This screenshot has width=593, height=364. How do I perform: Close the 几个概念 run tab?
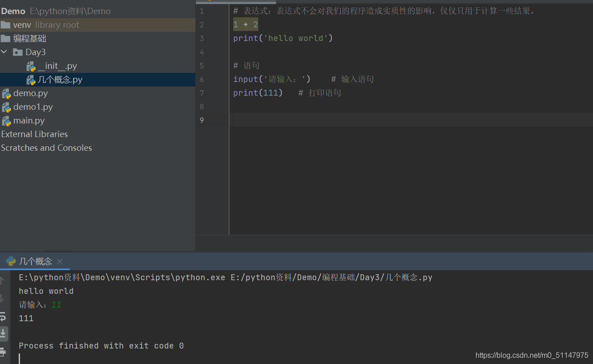60,261
